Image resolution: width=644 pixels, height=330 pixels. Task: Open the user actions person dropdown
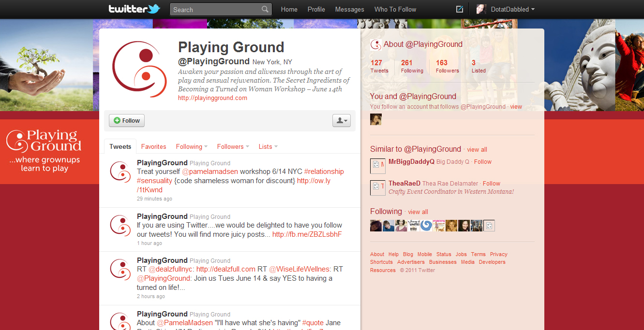point(341,121)
